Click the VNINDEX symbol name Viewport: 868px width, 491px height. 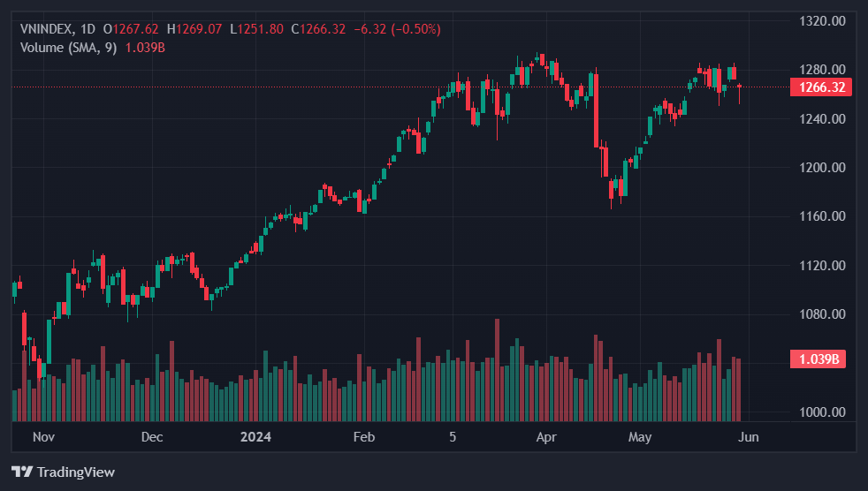point(48,29)
